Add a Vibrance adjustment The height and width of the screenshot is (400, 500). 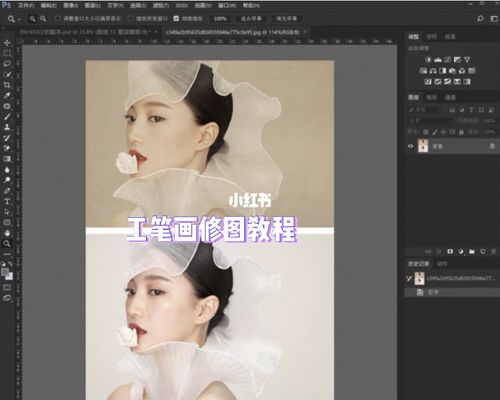click(x=467, y=60)
